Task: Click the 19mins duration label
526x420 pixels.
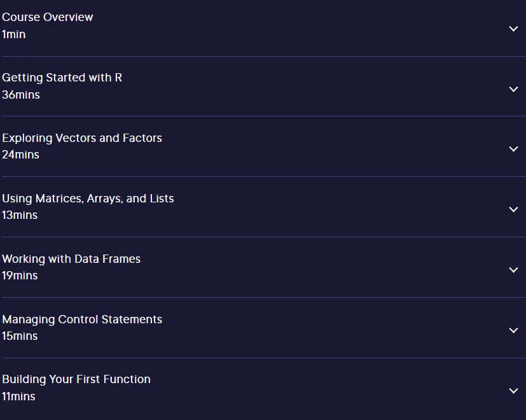Action: [20, 276]
